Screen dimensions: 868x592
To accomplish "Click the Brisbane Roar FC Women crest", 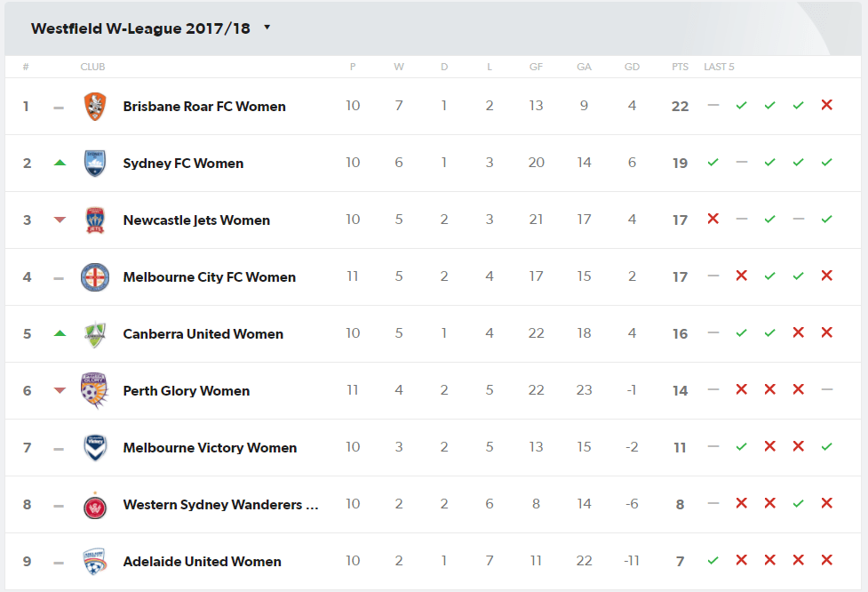I will tap(95, 107).
